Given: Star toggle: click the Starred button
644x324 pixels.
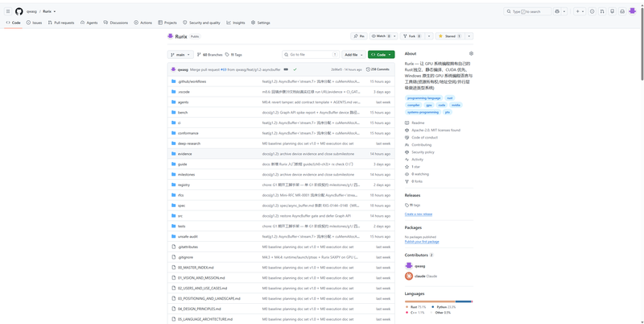Looking at the screenshot, I should click(x=450, y=36).
